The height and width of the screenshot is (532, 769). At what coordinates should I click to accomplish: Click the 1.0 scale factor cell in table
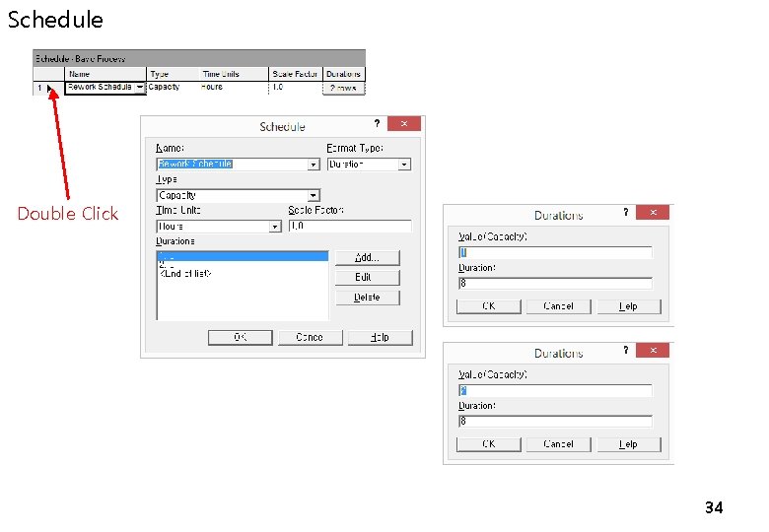295,88
